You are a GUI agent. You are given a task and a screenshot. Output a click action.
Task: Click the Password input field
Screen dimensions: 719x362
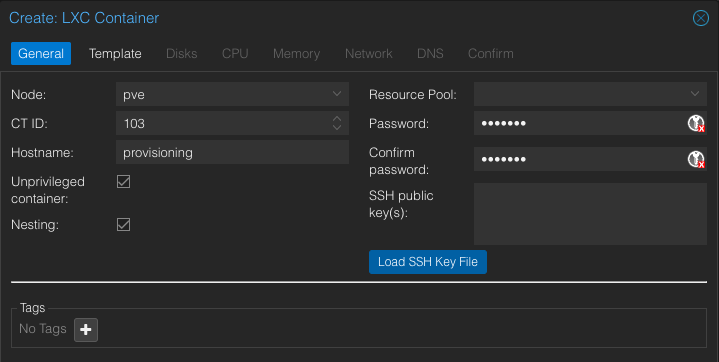pos(580,123)
